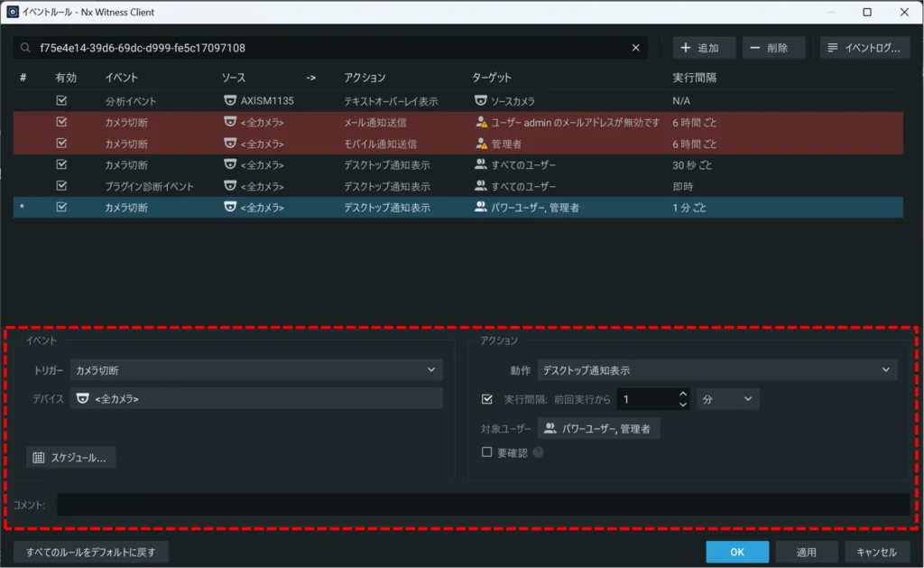Toggle the 実行間隔 checkbox

(487, 398)
